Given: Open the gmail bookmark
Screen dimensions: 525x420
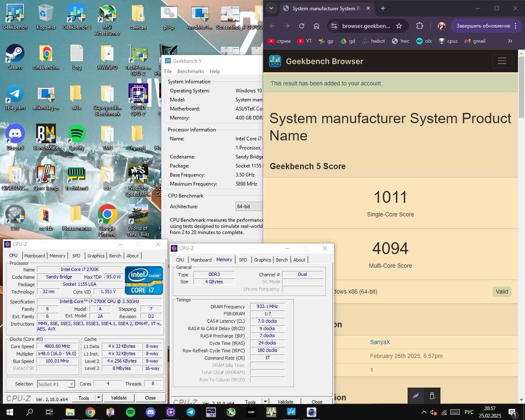Looking at the screenshot, I should click(475, 41).
